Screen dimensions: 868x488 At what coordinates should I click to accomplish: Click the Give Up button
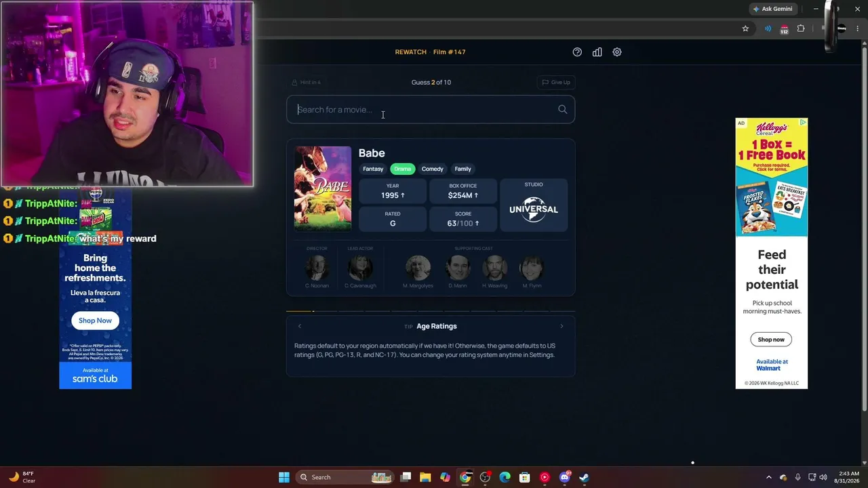[x=556, y=82]
